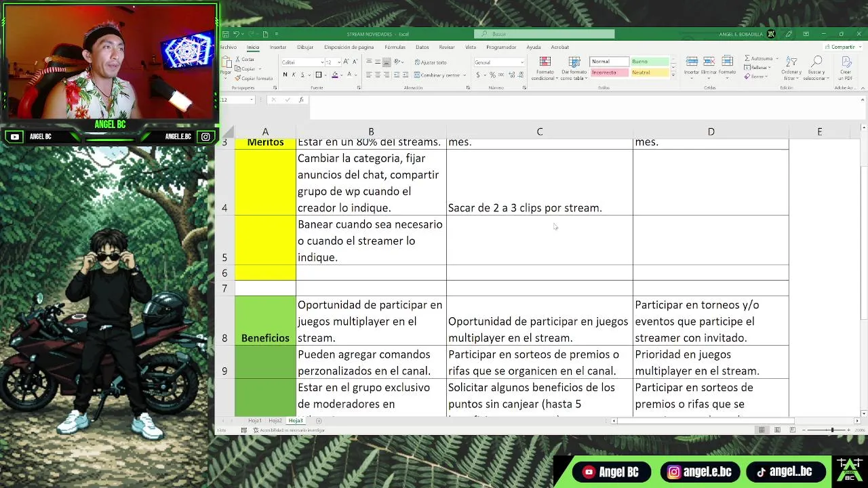Image resolution: width=868 pixels, height=488 pixels.
Task: Increase font size with large A icon
Action: tap(347, 62)
